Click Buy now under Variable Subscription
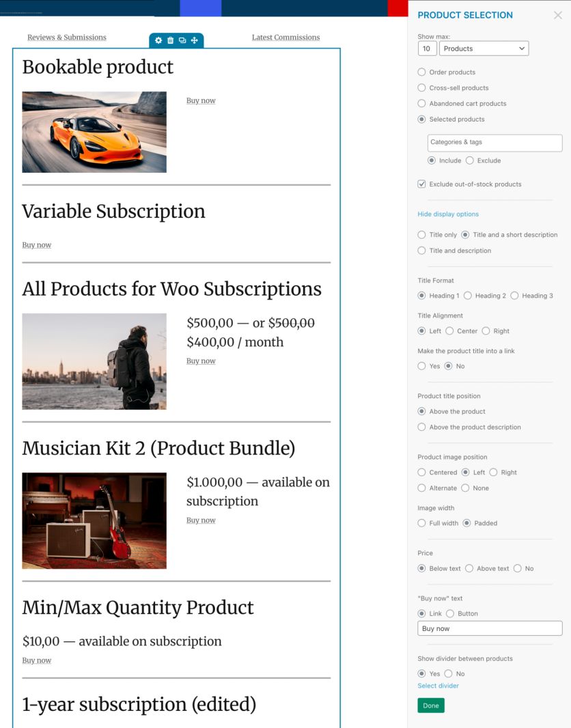The image size is (571, 728). (x=37, y=244)
